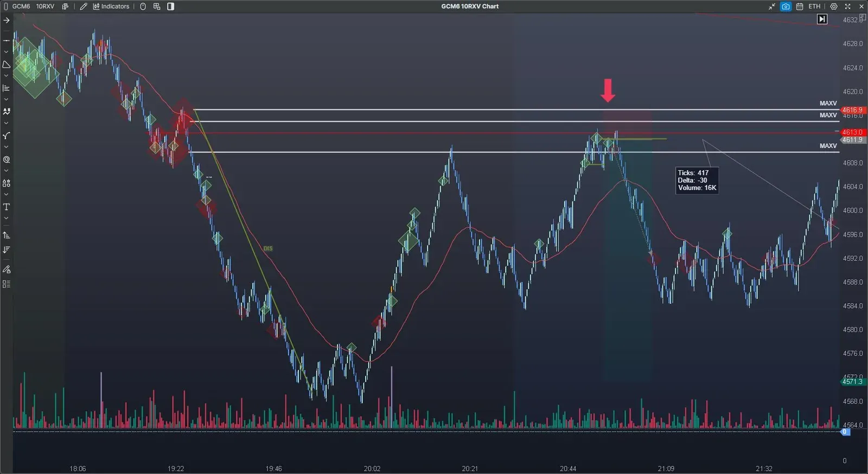Open the object list panel icon
Image resolution: width=868 pixels, height=474 pixels.
click(7, 284)
